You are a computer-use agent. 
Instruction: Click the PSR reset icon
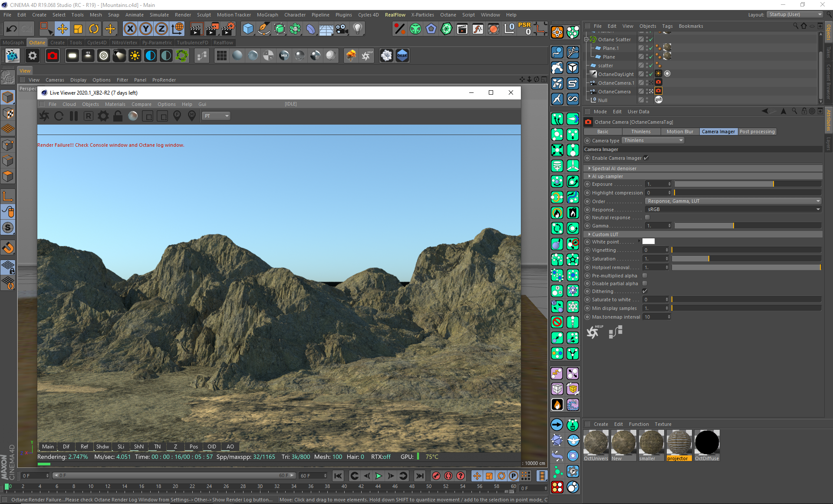click(x=524, y=29)
